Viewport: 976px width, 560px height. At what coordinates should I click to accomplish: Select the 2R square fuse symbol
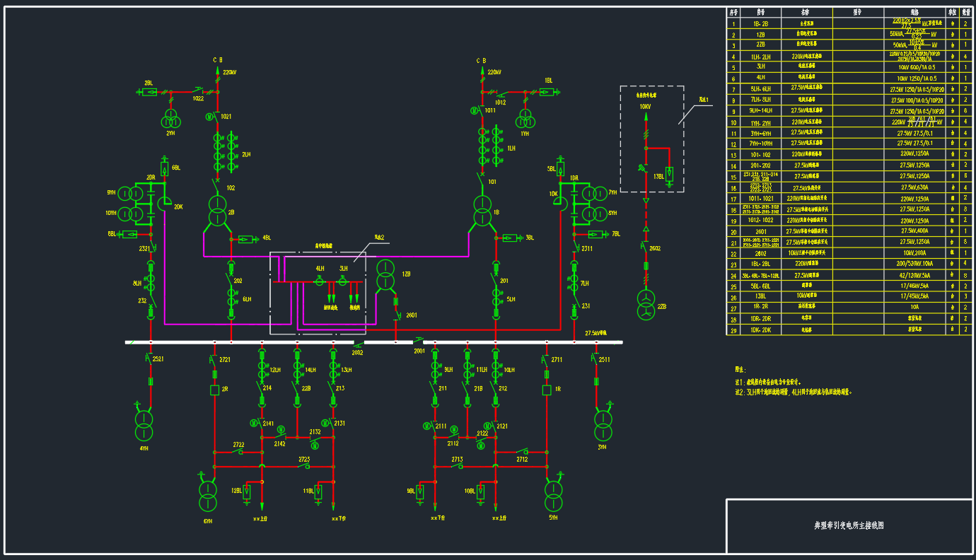pos(214,390)
